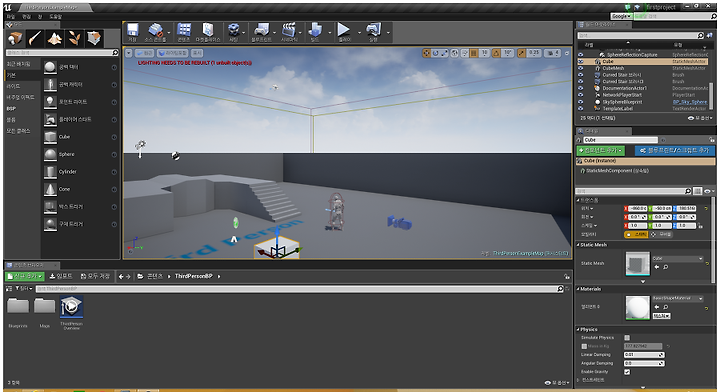
Task: Click the Linear Damping value field
Action: [644, 355]
